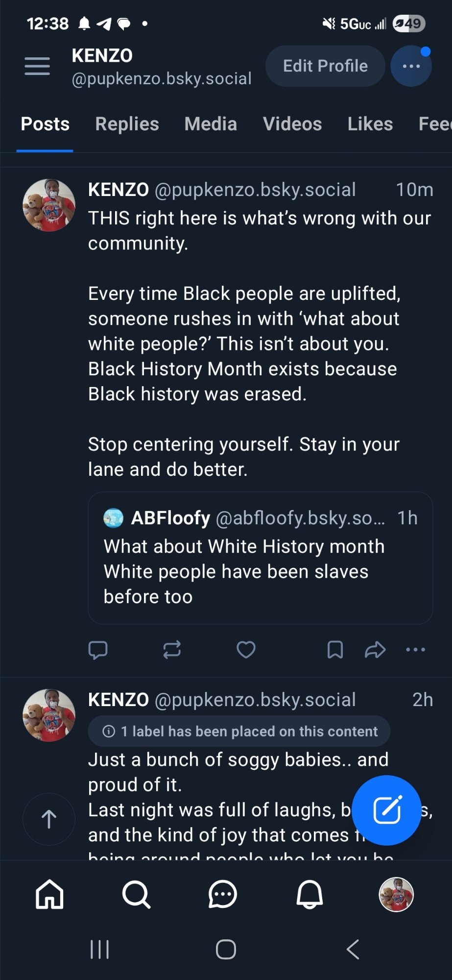Bookmark the Black History Month post

click(x=335, y=650)
